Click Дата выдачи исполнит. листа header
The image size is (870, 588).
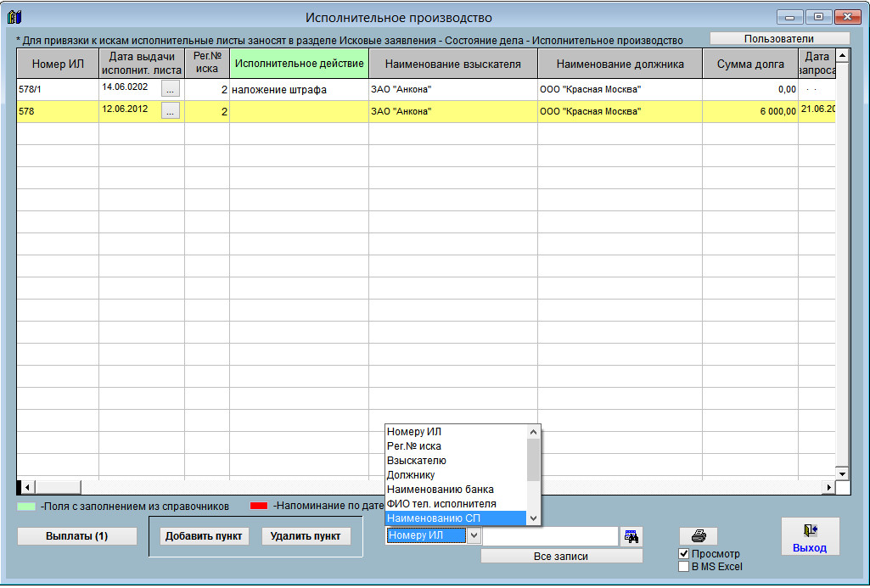tap(142, 64)
